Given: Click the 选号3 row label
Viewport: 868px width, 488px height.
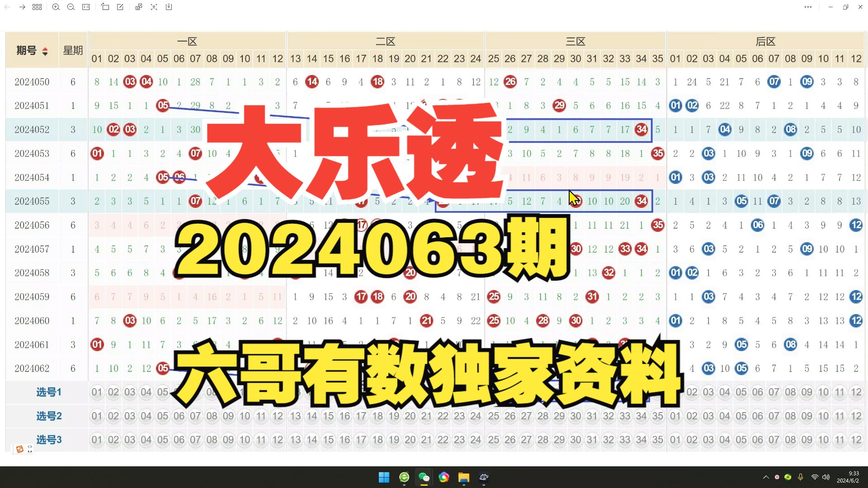Looking at the screenshot, I should point(49,440).
